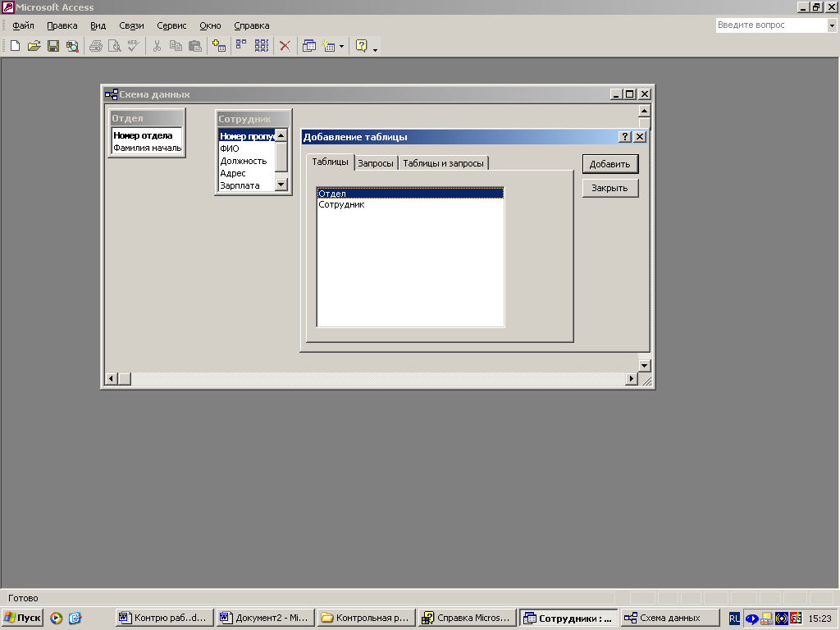
Task: Click the RL language tray indicator
Action: point(734,619)
